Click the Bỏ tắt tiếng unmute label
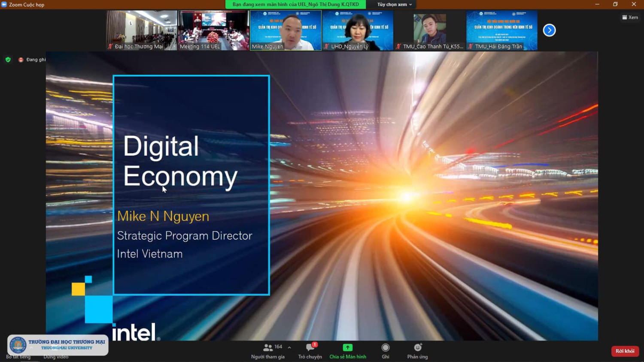Image resolution: width=644 pixels, height=362 pixels. click(18, 357)
